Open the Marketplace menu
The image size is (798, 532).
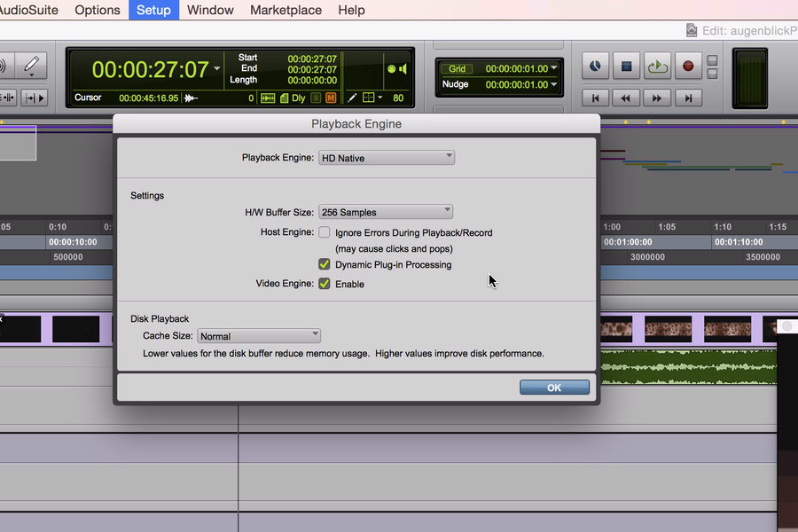(x=286, y=10)
